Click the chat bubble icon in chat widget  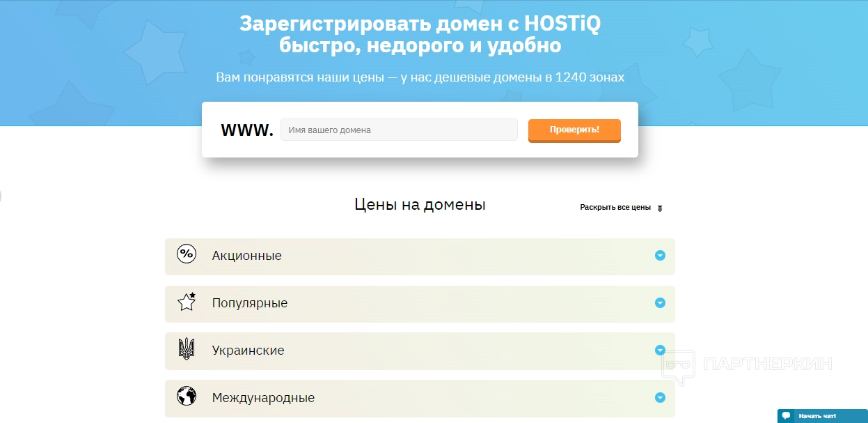(x=786, y=416)
